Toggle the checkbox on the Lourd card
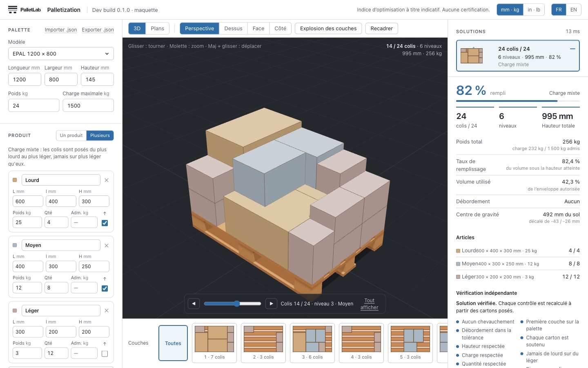Screen dimensions: 588x368 pos(105,223)
